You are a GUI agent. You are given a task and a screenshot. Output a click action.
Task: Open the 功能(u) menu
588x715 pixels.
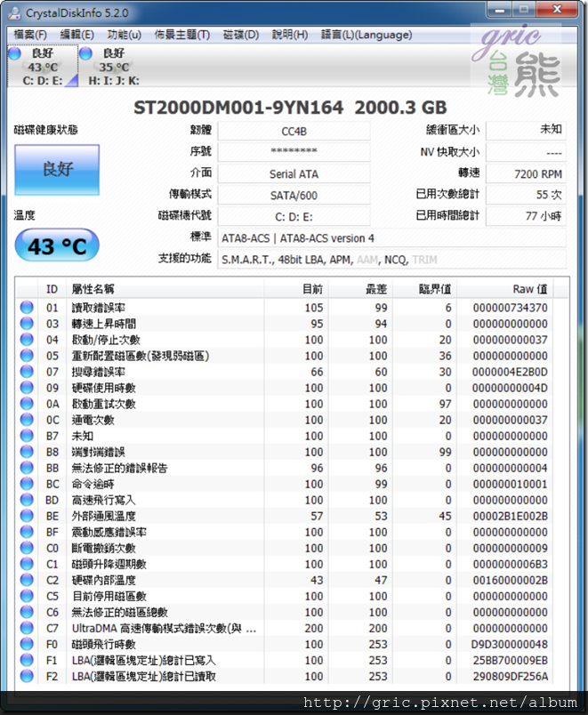124,35
